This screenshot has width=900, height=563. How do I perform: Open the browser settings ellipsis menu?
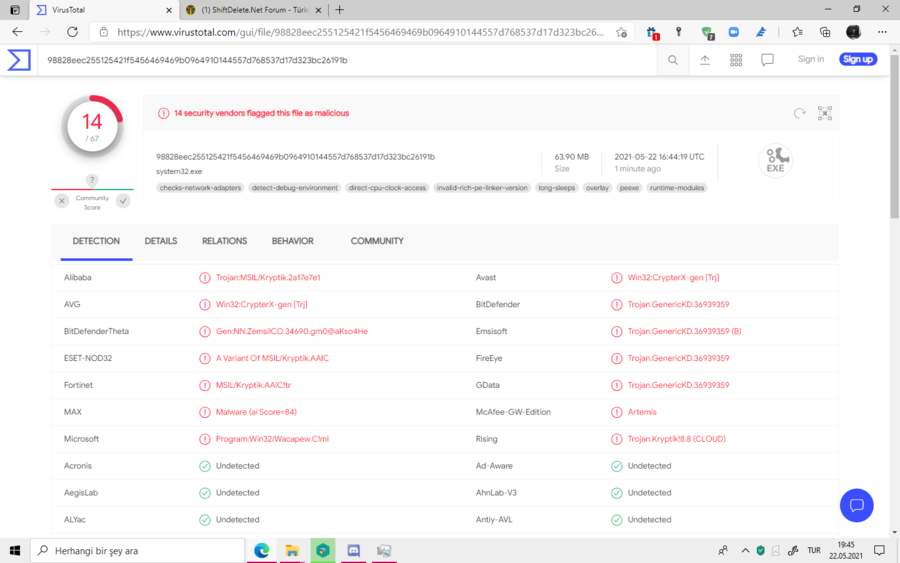[x=882, y=32]
